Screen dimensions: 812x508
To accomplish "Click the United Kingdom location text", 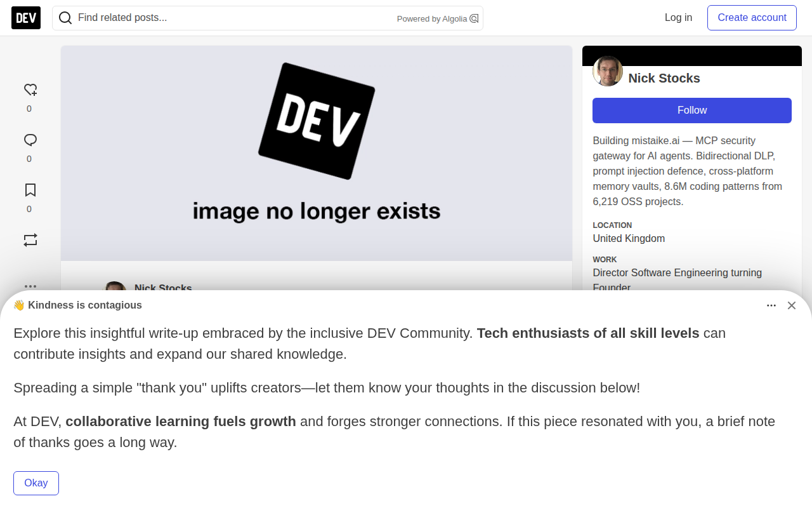I will (x=629, y=239).
